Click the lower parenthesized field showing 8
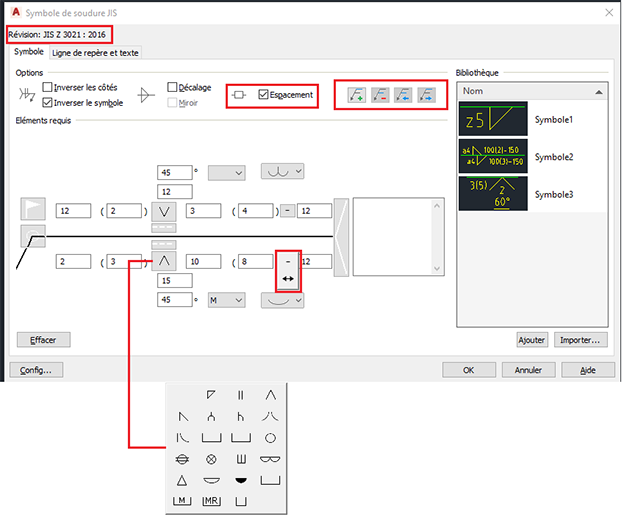Screen dimensions: 624x517 click(255, 261)
